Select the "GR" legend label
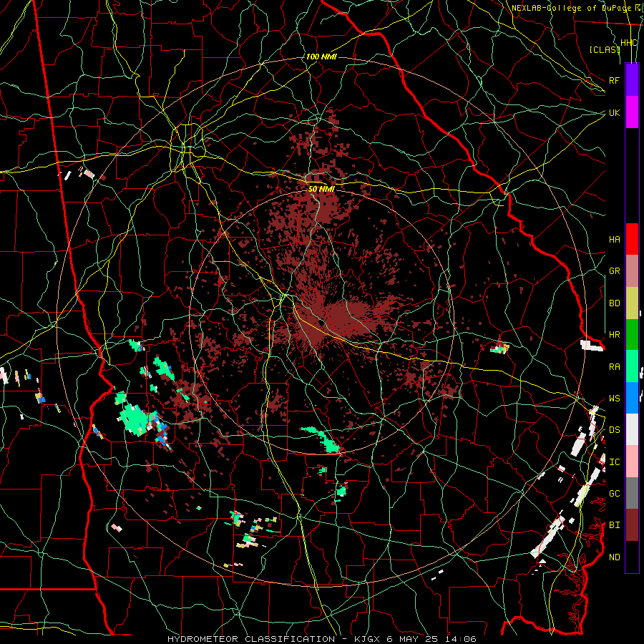 [x=614, y=271]
